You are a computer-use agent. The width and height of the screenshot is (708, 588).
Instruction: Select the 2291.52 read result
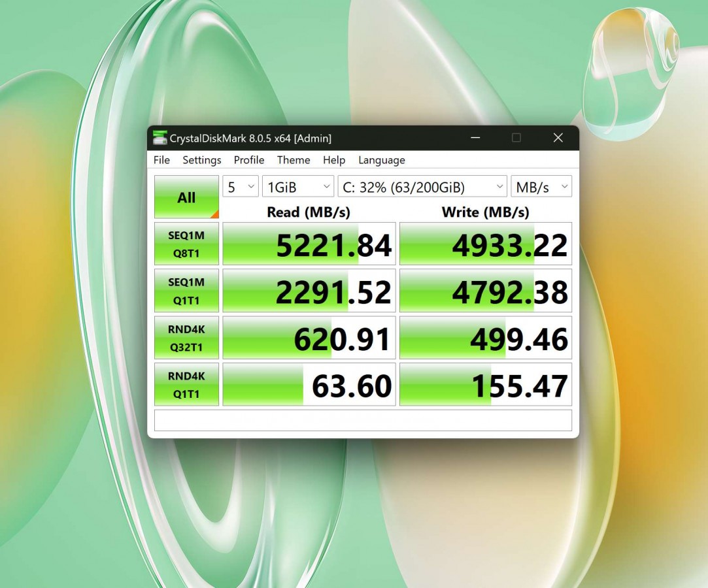309,291
